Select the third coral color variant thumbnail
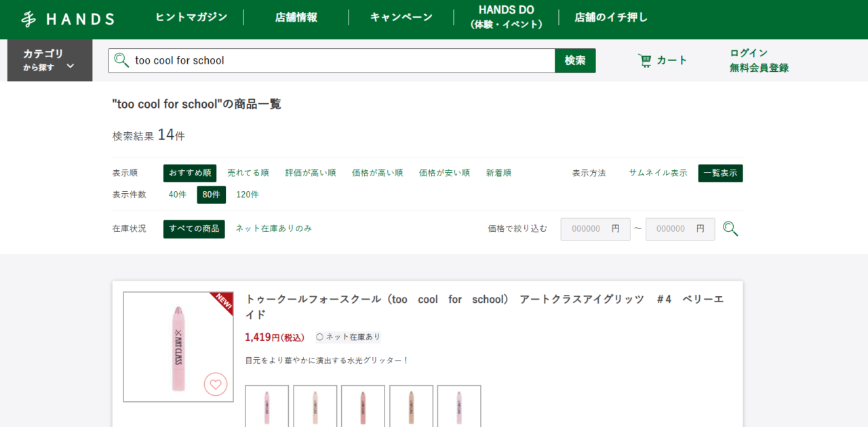The image size is (868, 427). point(363,406)
